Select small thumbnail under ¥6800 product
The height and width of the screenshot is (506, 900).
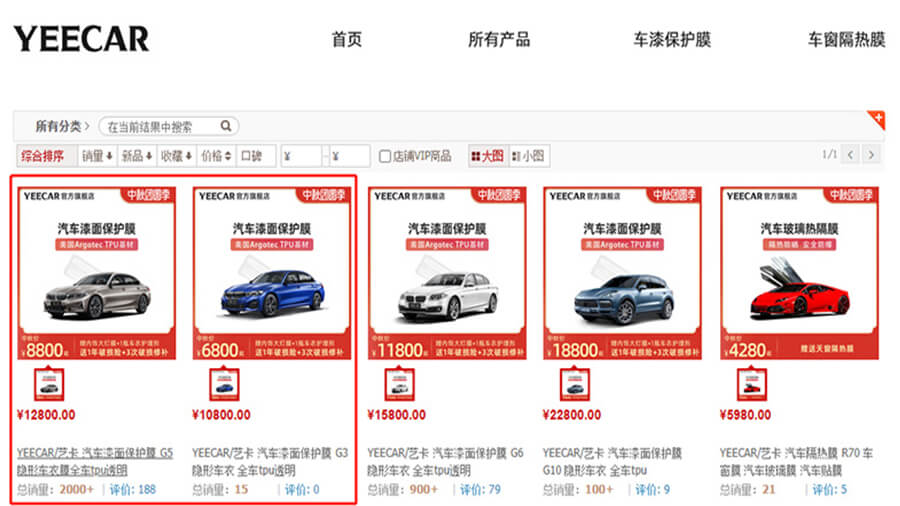point(224,384)
